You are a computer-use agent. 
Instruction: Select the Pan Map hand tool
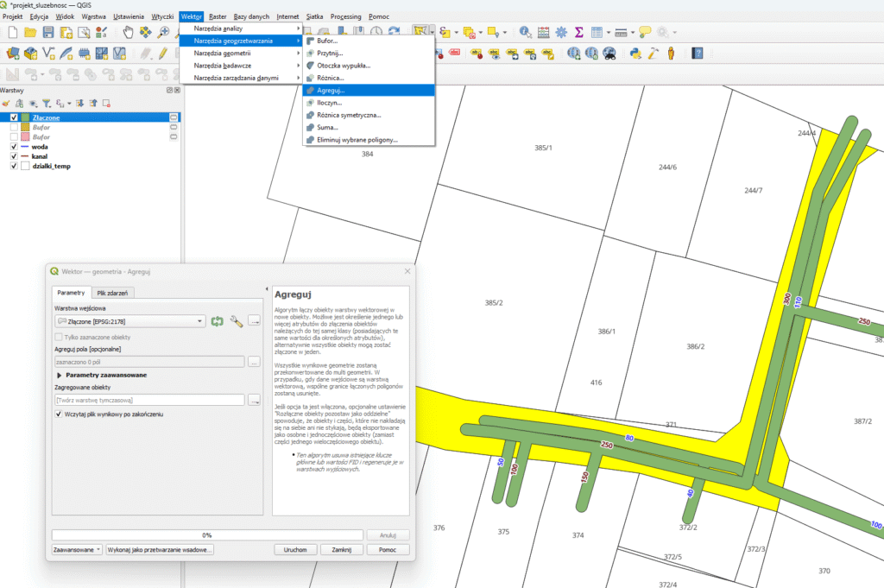pyautogui.click(x=128, y=33)
